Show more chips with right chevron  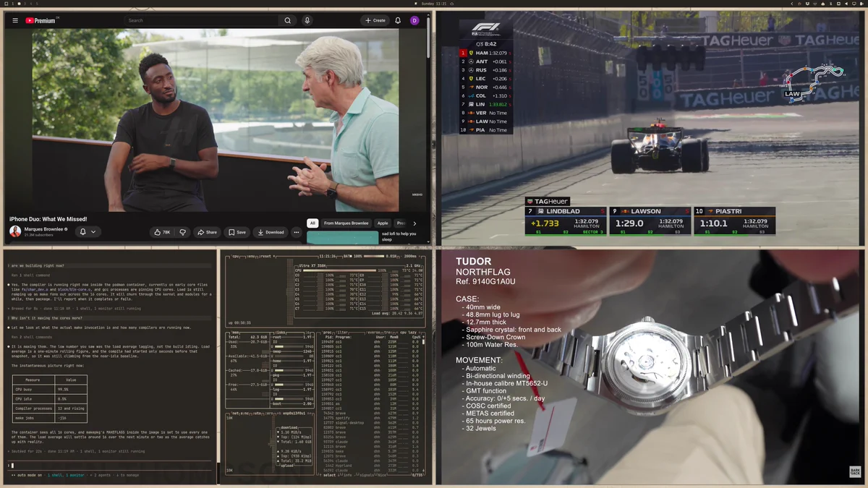[414, 223]
